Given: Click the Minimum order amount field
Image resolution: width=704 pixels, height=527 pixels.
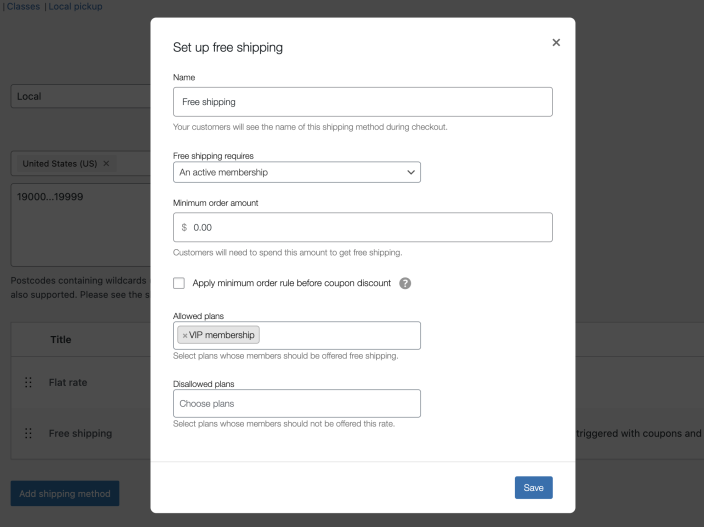Looking at the screenshot, I should (370, 227).
